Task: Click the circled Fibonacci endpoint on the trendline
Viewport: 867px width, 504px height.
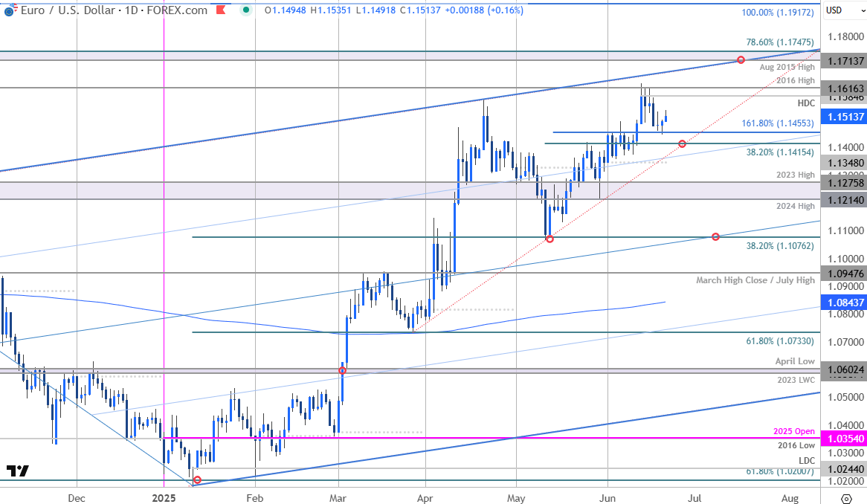Action: pyautogui.click(x=741, y=61)
